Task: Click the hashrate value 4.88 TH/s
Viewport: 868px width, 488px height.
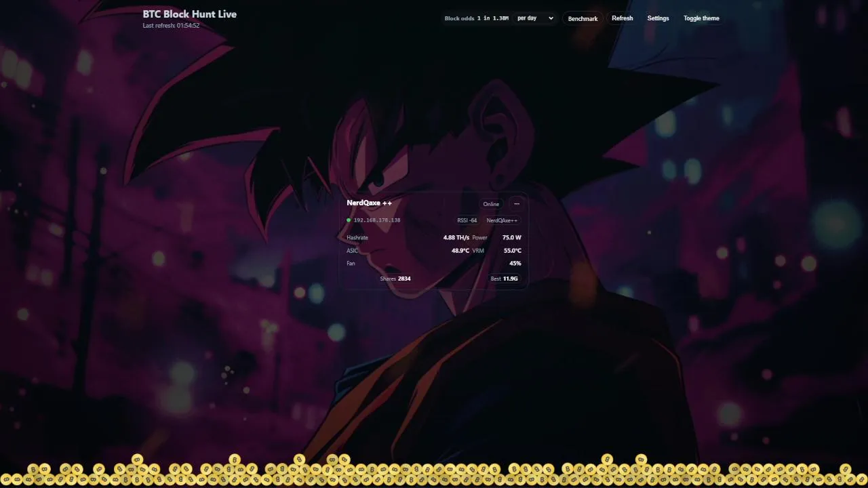Action: point(456,238)
